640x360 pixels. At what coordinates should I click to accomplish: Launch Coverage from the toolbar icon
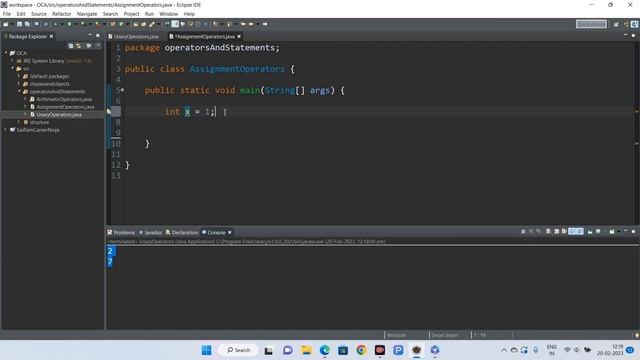(x=82, y=24)
